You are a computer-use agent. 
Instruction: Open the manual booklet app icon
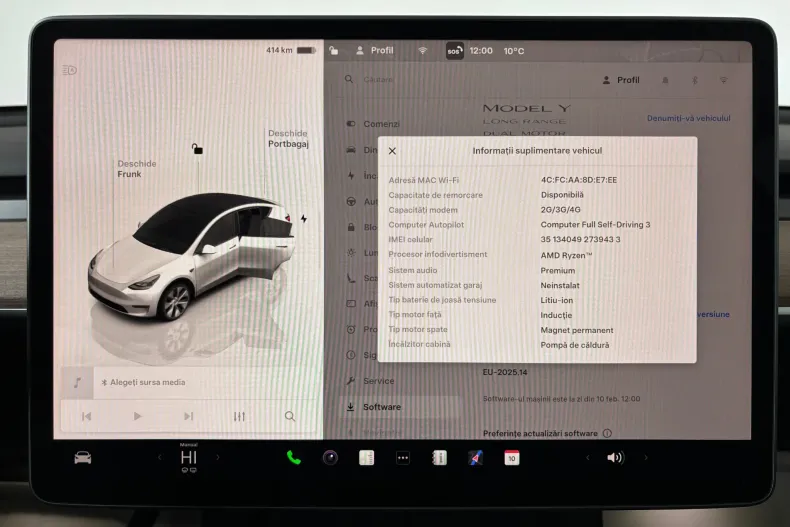pyautogui.click(x=439, y=457)
